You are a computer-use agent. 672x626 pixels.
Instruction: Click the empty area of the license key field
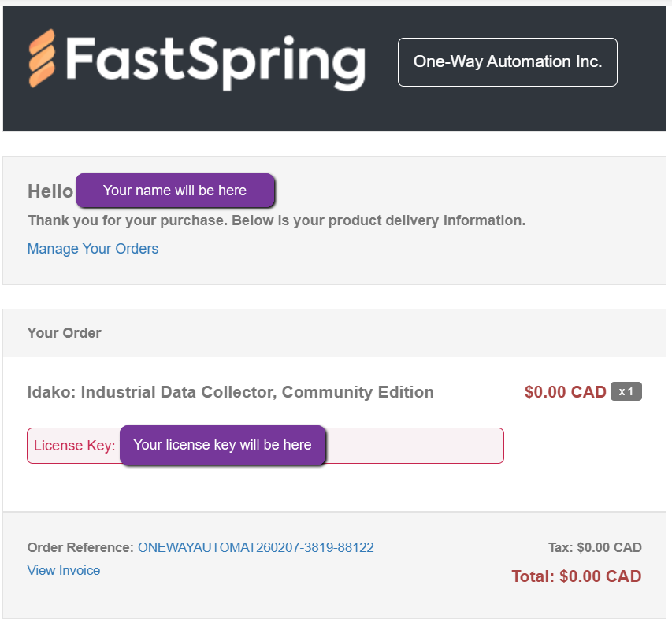pos(414,446)
